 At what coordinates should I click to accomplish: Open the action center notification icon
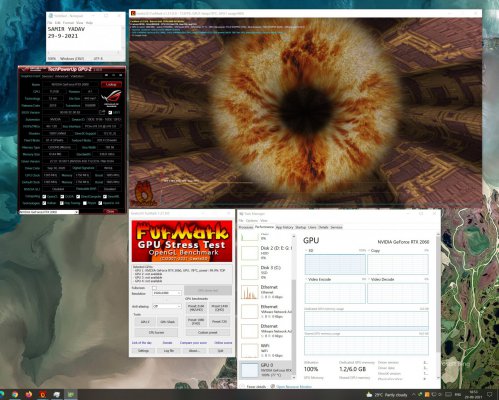click(490, 395)
